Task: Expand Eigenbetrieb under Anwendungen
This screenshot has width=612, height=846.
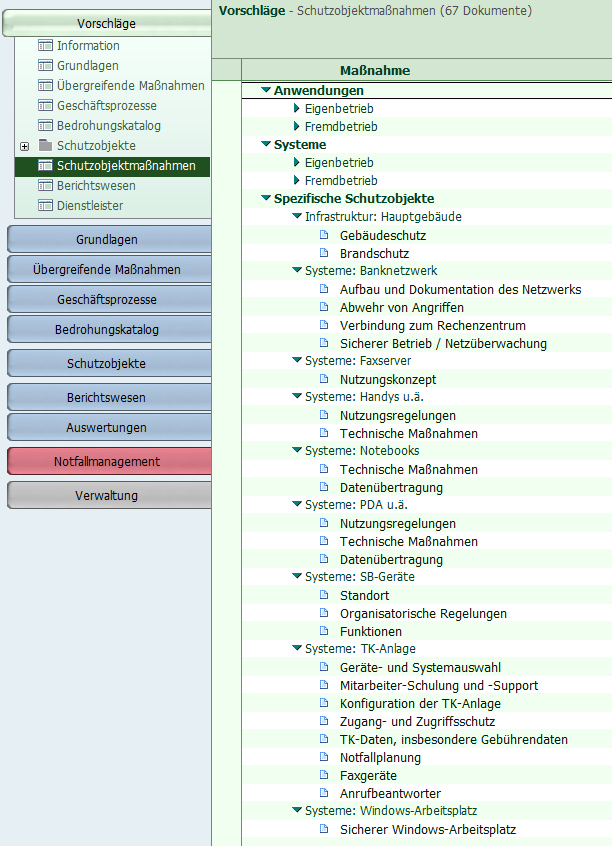Action: coord(296,108)
